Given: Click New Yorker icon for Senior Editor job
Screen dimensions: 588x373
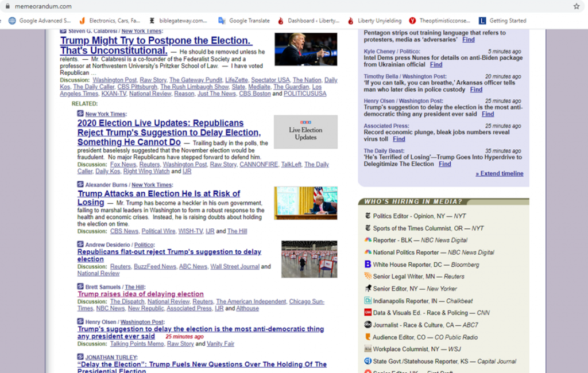Looking at the screenshot, I should tap(368, 288).
